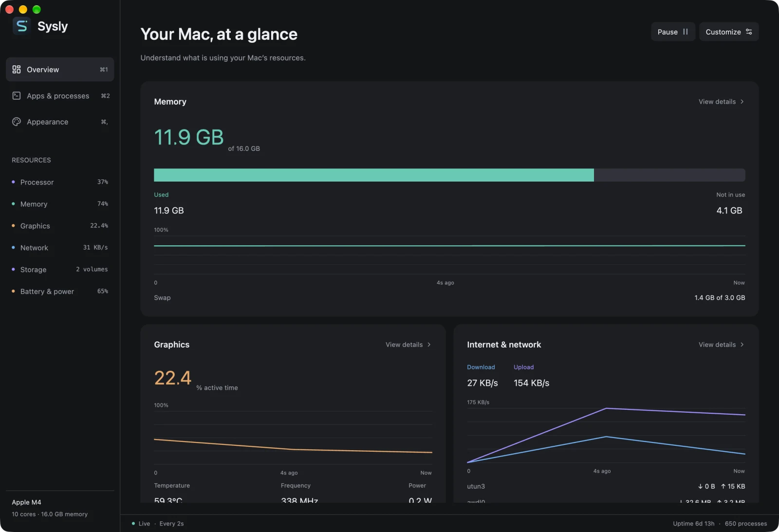
Task: Click the '27 KB/s' download value
Action: coord(482,383)
